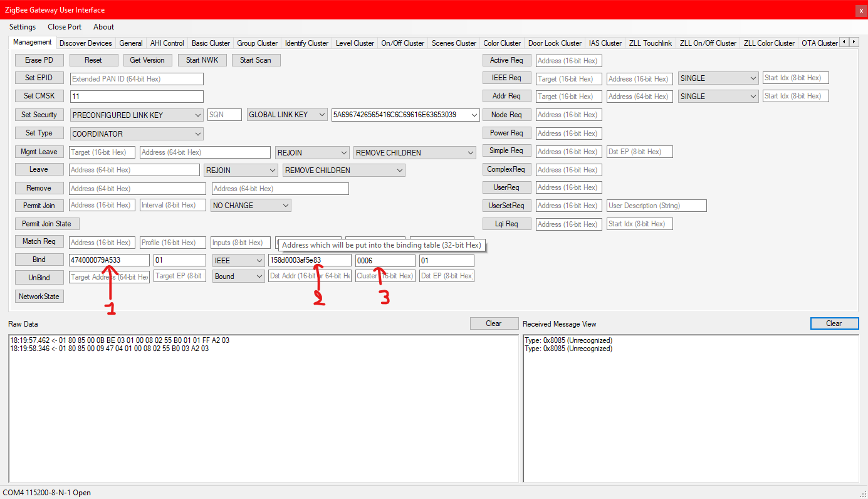The width and height of the screenshot is (868, 499).
Task: Focus the Interval field in Permit Join row
Action: point(172,205)
